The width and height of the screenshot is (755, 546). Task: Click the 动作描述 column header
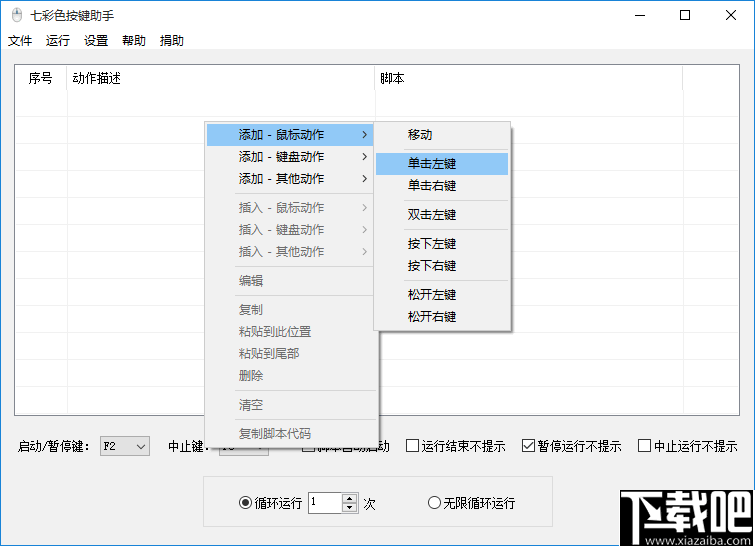[221, 78]
